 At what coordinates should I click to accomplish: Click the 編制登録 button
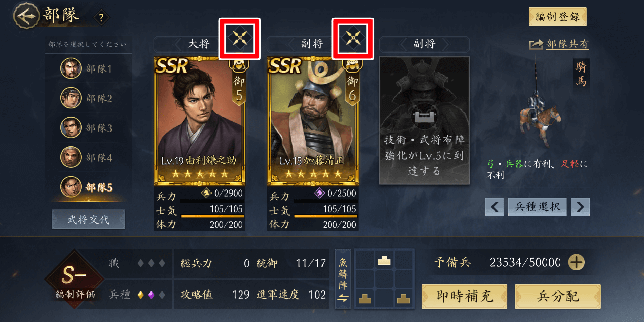[558, 17]
